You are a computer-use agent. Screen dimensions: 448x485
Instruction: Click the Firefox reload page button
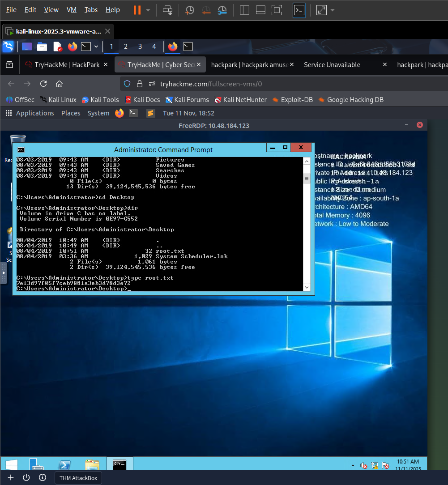(x=43, y=84)
